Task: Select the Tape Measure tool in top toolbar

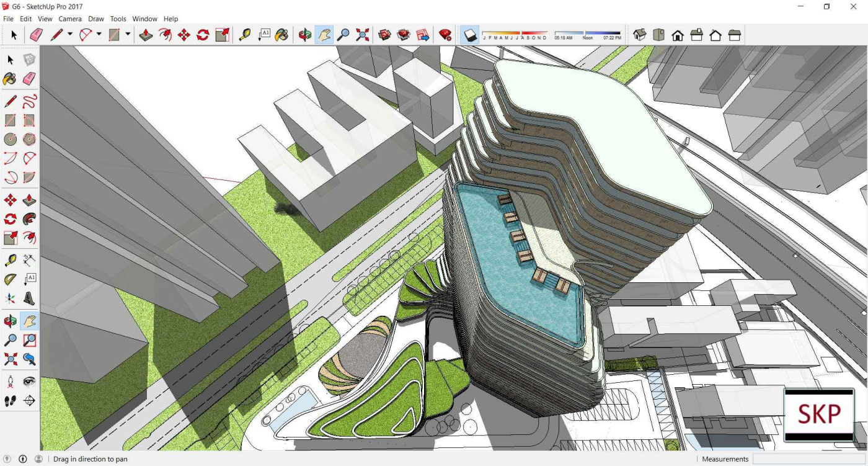Action: tap(245, 35)
